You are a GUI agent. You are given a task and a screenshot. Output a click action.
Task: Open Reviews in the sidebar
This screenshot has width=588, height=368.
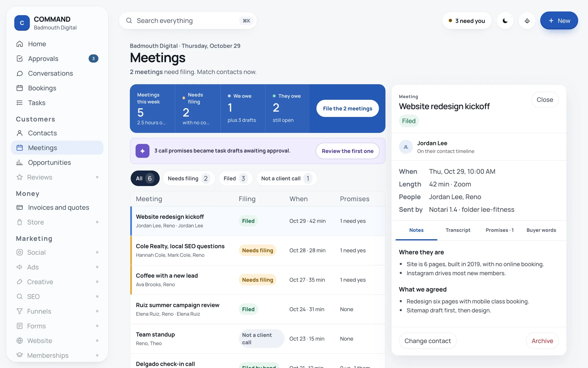click(57, 177)
